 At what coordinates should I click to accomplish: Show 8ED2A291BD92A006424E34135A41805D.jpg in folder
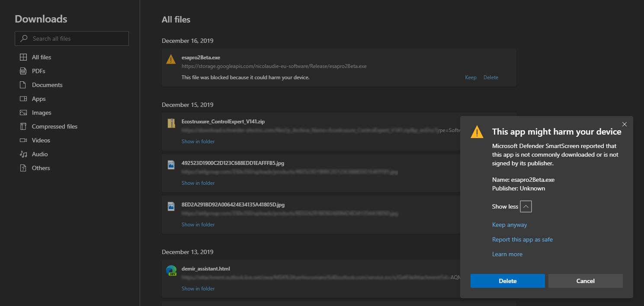(198, 225)
